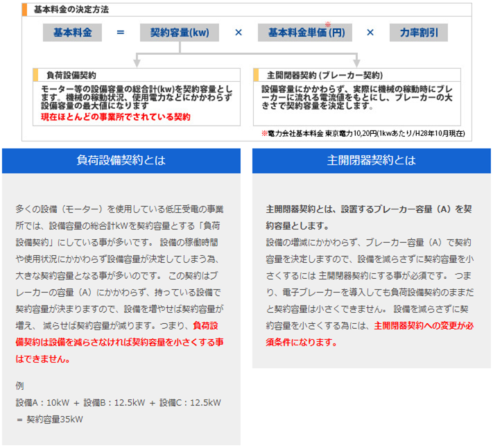
Task: Click text モーター等の設備容量の総合計(kw)を契約容量とし
Action: 137,89
